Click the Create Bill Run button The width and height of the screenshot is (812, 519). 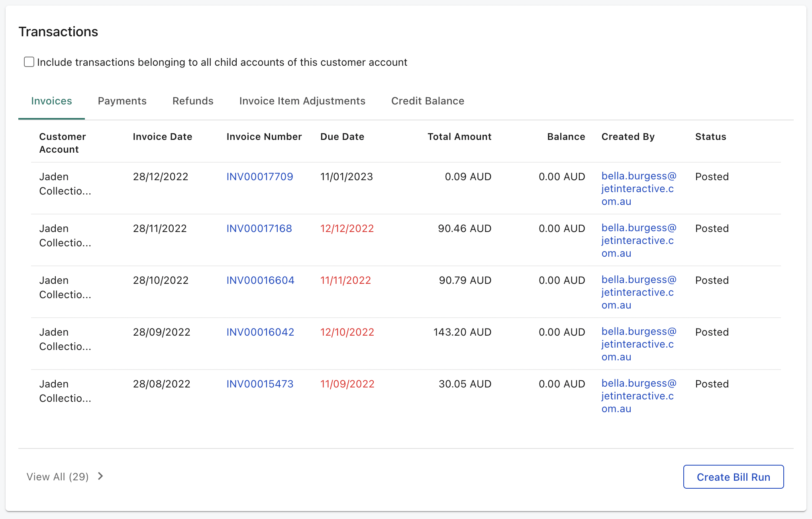734,477
